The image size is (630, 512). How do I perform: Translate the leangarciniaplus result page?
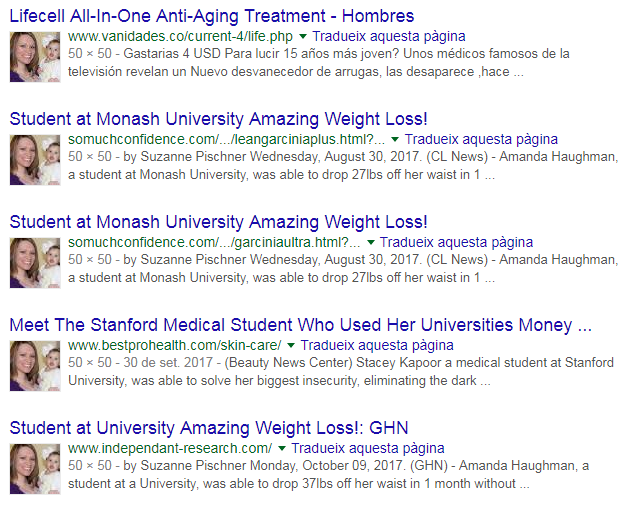[481, 139]
